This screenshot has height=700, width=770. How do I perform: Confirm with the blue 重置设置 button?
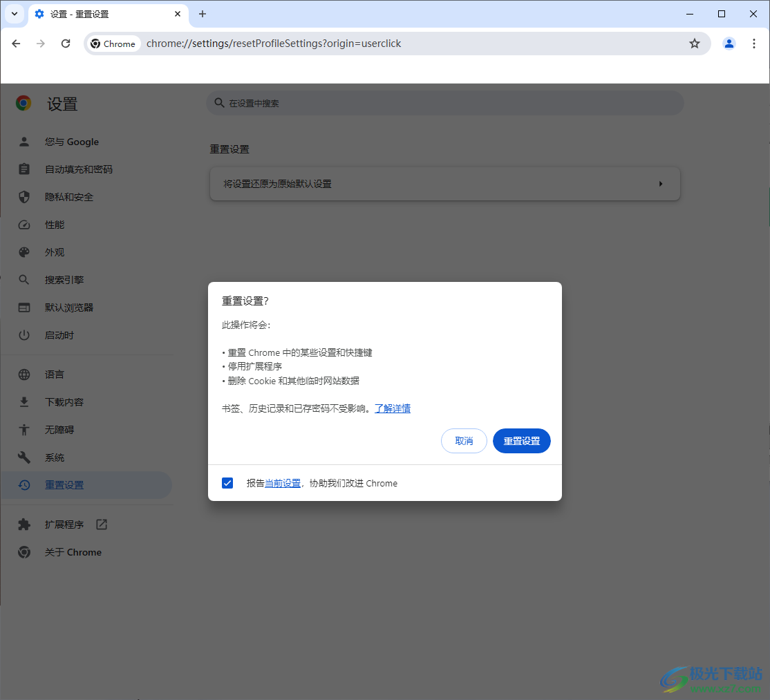522,441
